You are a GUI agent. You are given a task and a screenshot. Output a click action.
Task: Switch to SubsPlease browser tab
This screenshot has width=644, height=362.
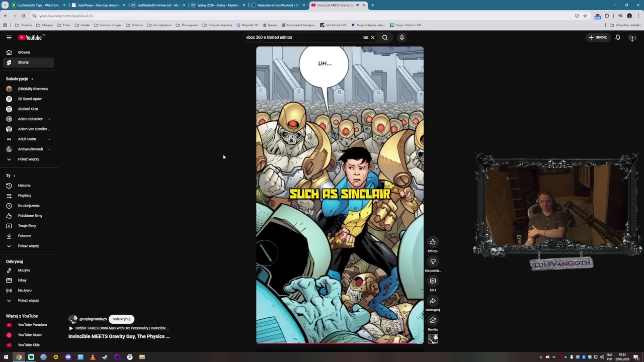pos(98,5)
